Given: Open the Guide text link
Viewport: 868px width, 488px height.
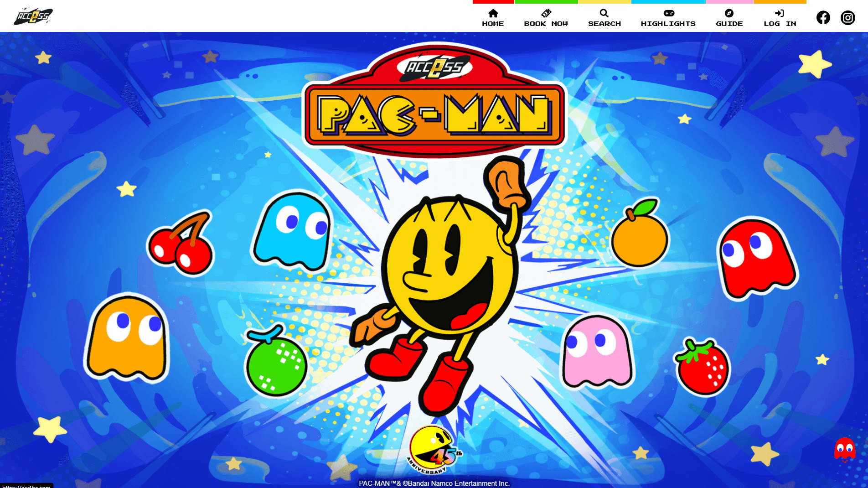Looking at the screenshot, I should (729, 24).
